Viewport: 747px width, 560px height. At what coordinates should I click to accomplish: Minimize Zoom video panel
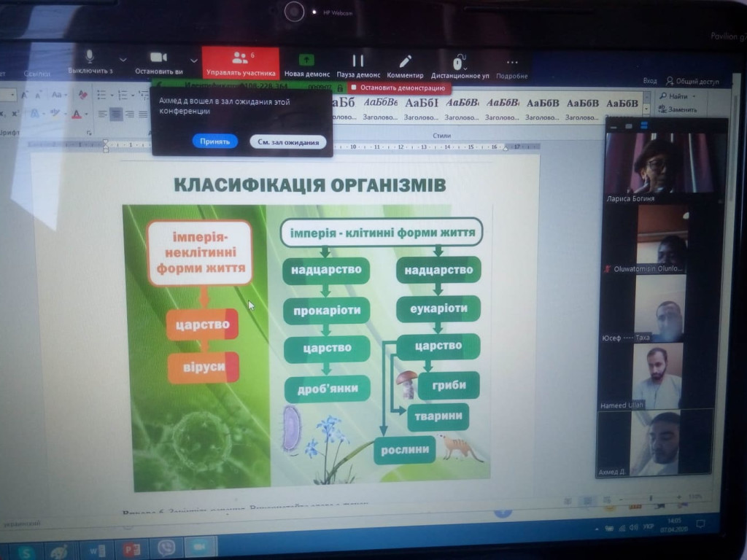click(x=614, y=127)
